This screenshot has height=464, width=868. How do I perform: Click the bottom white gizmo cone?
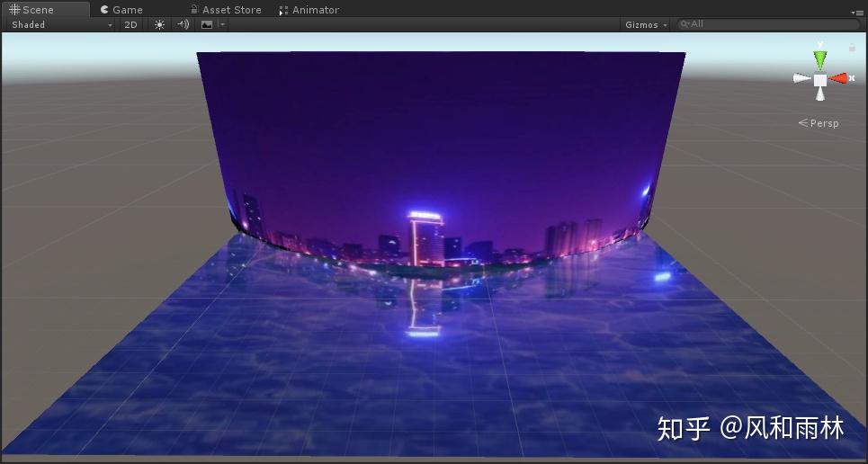point(820,94)
